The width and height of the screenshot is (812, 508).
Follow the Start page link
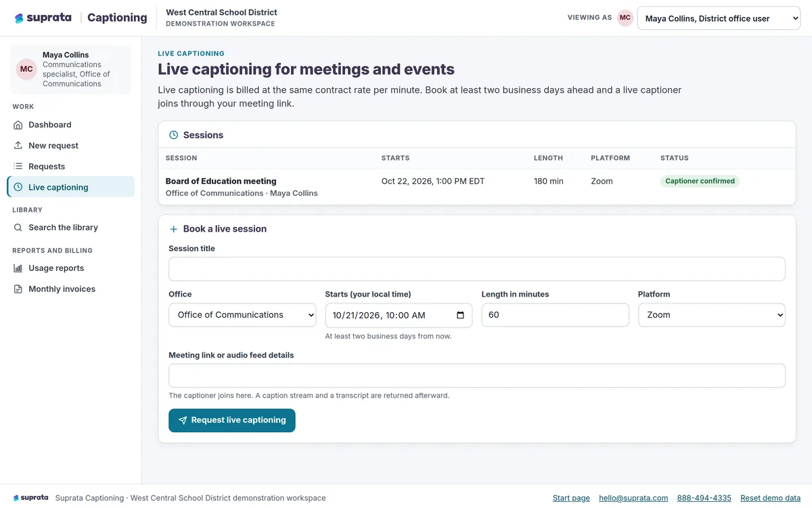tap(571, 498)
